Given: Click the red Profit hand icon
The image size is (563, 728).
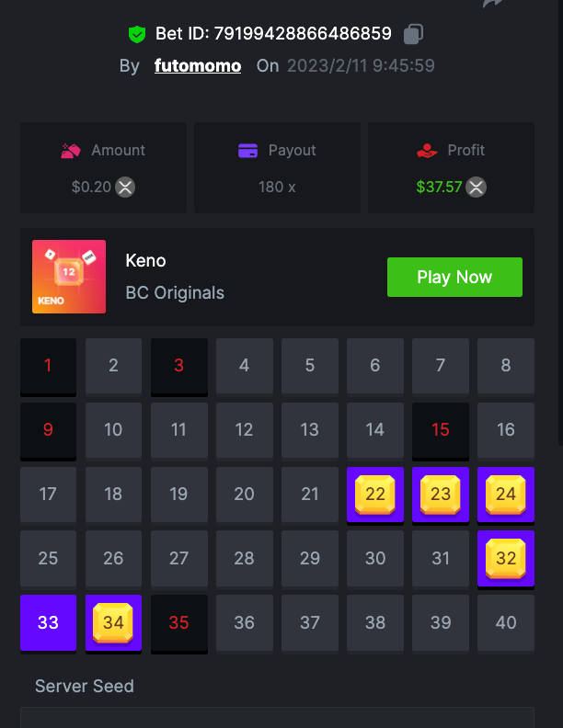Looking at the screenshot, I should click(427, 151).
